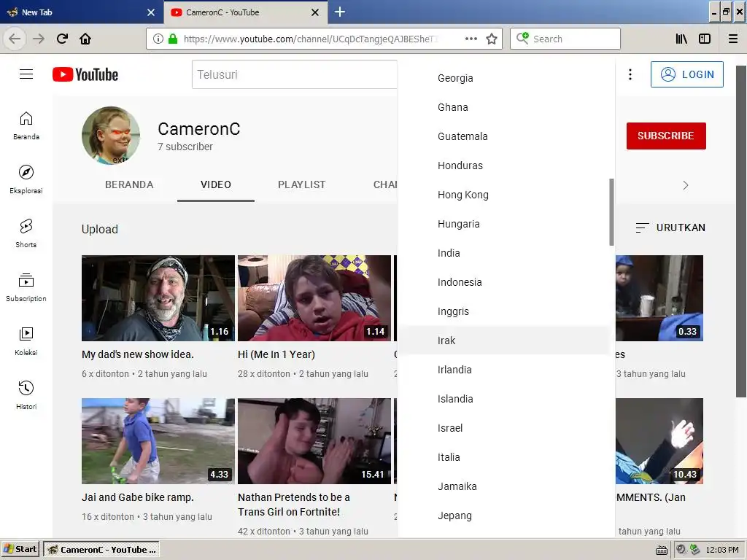Open Subscription in the sidebar

(x=26, y=287)
